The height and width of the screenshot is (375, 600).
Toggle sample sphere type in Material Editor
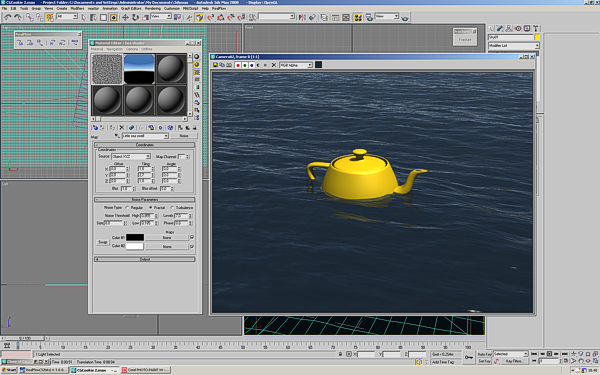click(197, 57)
